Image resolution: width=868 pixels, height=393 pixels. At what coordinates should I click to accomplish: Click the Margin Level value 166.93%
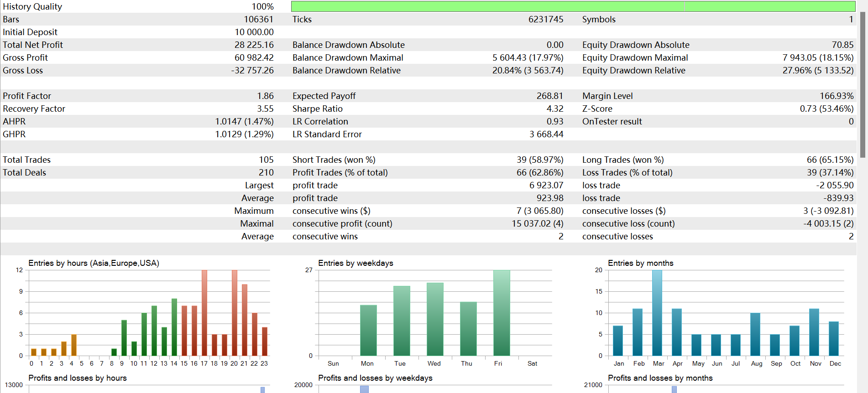click(x=837, y=96)
